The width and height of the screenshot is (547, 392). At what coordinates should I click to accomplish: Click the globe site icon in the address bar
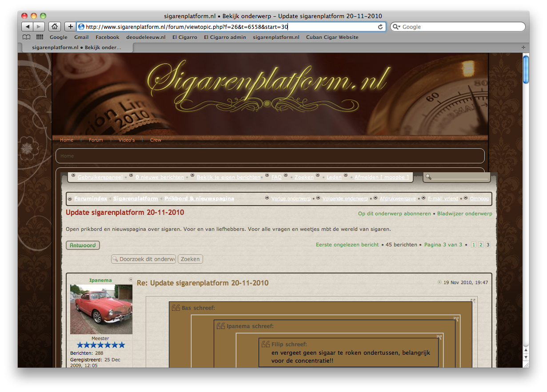(x=81, y=27)
